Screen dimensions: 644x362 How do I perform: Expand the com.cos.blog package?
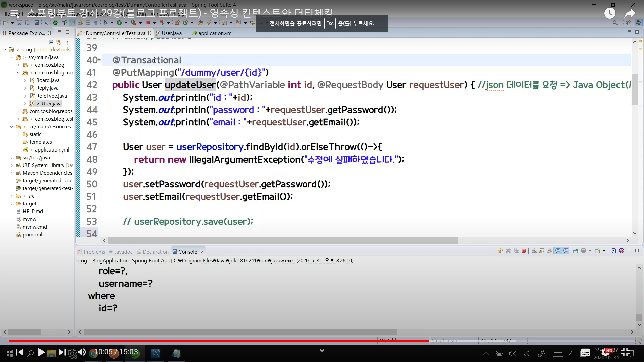(18, 65)
